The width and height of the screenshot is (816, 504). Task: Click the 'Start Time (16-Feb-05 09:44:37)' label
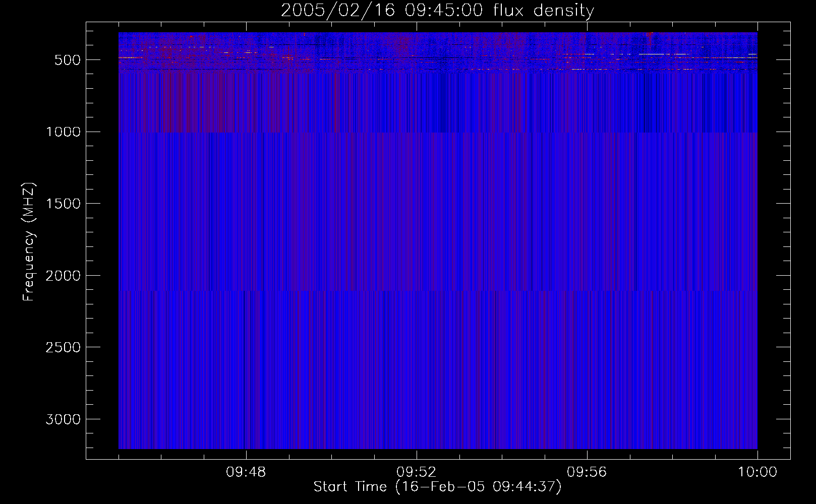pos(437,487)
